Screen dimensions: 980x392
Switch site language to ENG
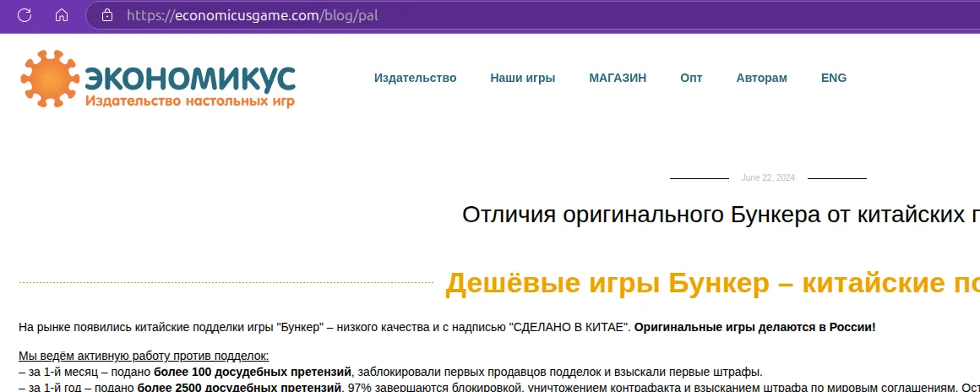click(x=834, y=79)
